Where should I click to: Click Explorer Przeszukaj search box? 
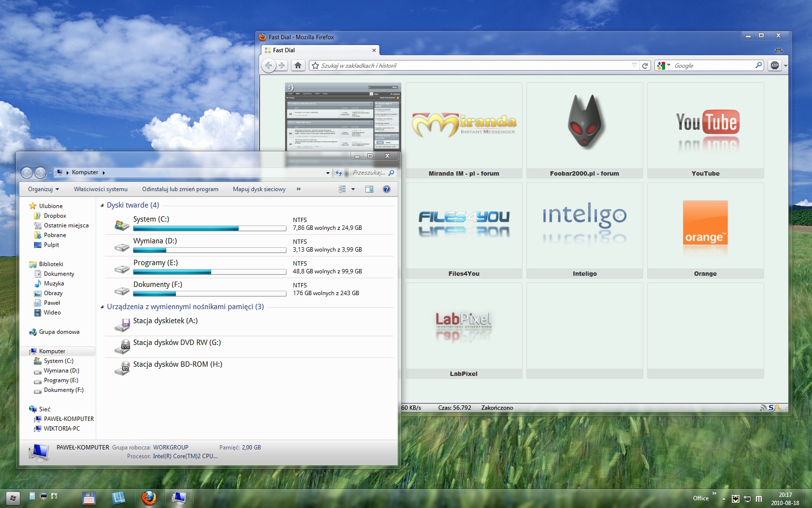point(373,173)
